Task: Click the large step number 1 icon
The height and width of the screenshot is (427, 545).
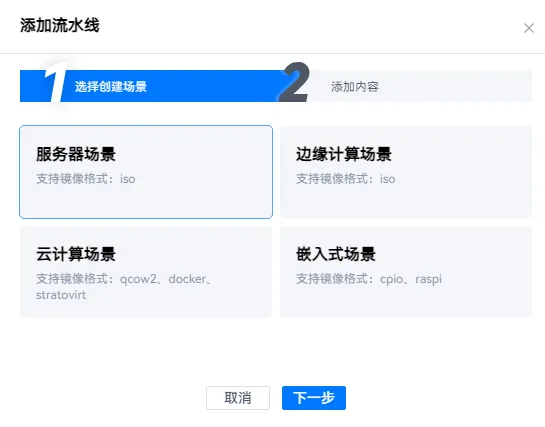Action: 55,83
